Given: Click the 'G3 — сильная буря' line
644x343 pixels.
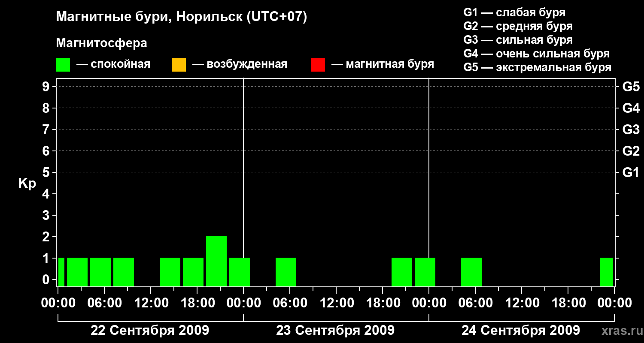Looking at the screenshot, I should pyautogui.click(x=518, y=40).
